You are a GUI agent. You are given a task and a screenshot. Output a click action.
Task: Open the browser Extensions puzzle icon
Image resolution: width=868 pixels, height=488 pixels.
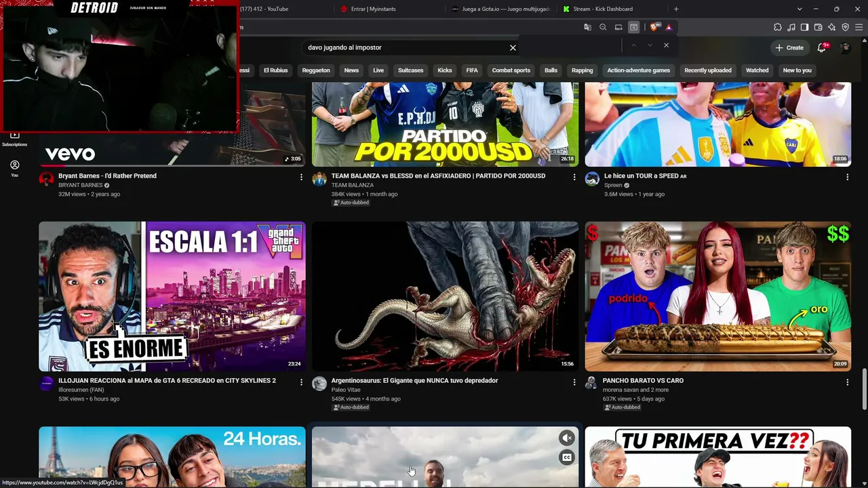[778, 27]
